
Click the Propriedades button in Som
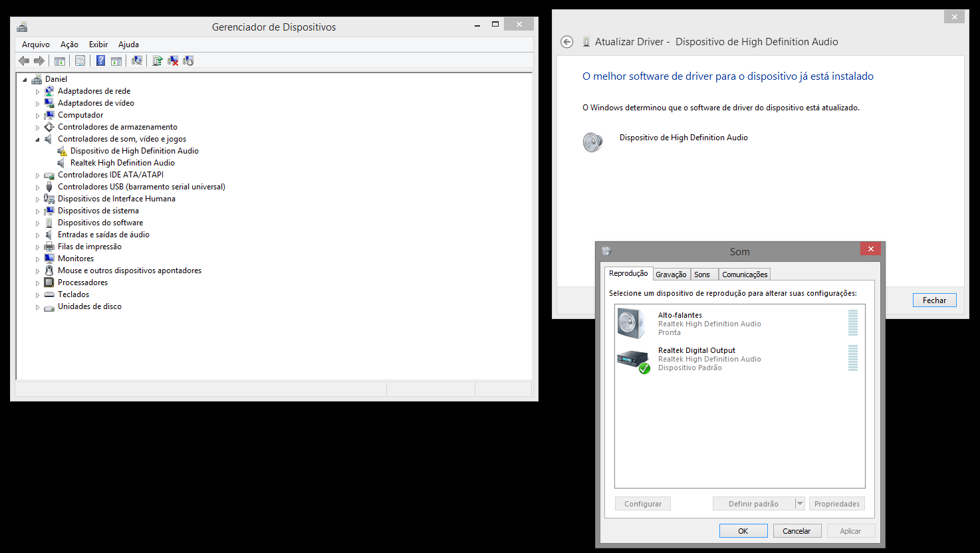pyautogui.click(x=837, y=504)
